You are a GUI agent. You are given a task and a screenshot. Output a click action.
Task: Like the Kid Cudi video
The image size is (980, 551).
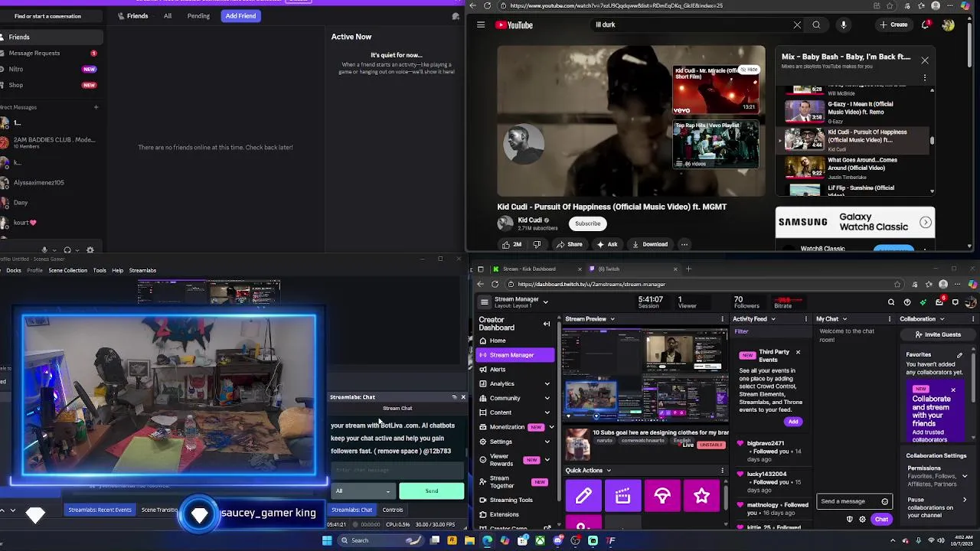tap(511, 244)
